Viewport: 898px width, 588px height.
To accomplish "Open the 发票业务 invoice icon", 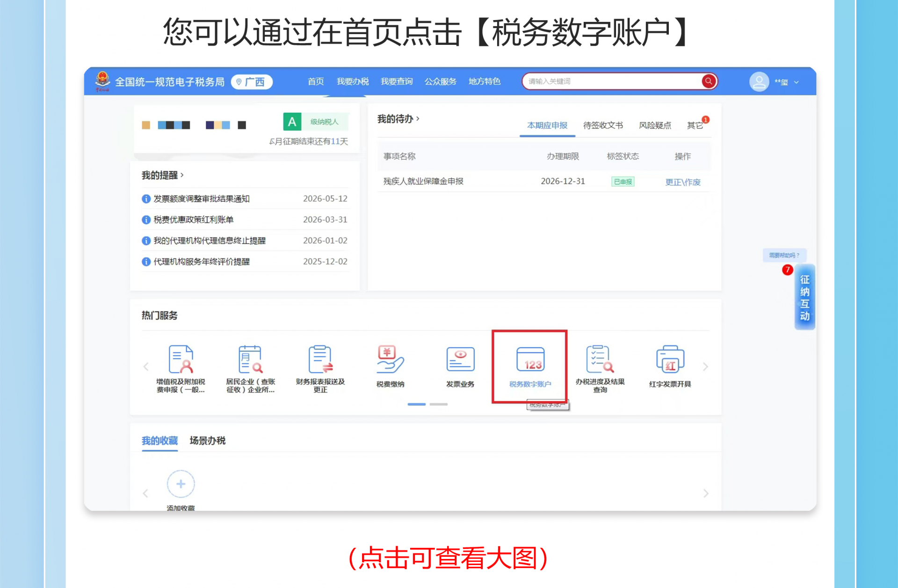I will tap(460, 359).
